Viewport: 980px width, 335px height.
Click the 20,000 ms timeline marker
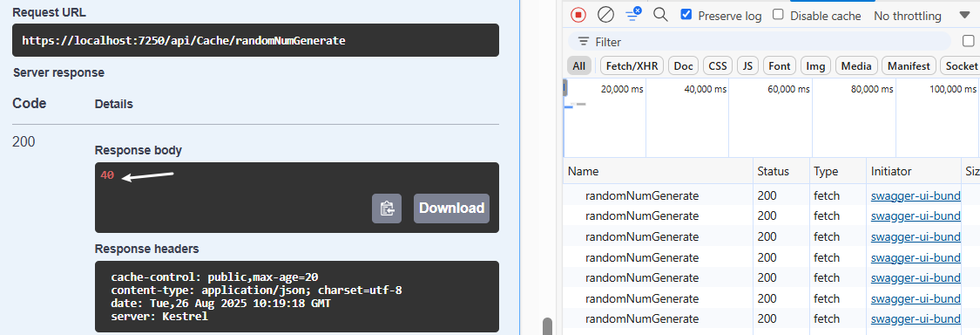[622, 90]
